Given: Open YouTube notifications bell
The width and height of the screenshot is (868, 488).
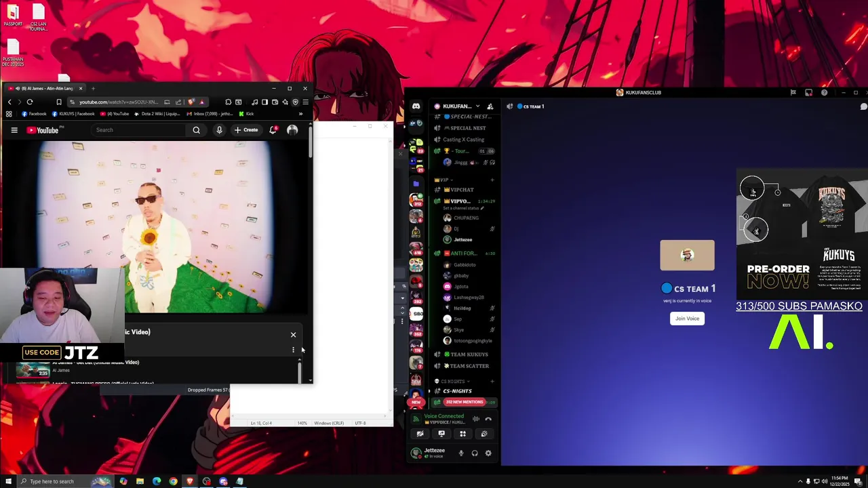Looking at the screenshot, I should (273, 130).
